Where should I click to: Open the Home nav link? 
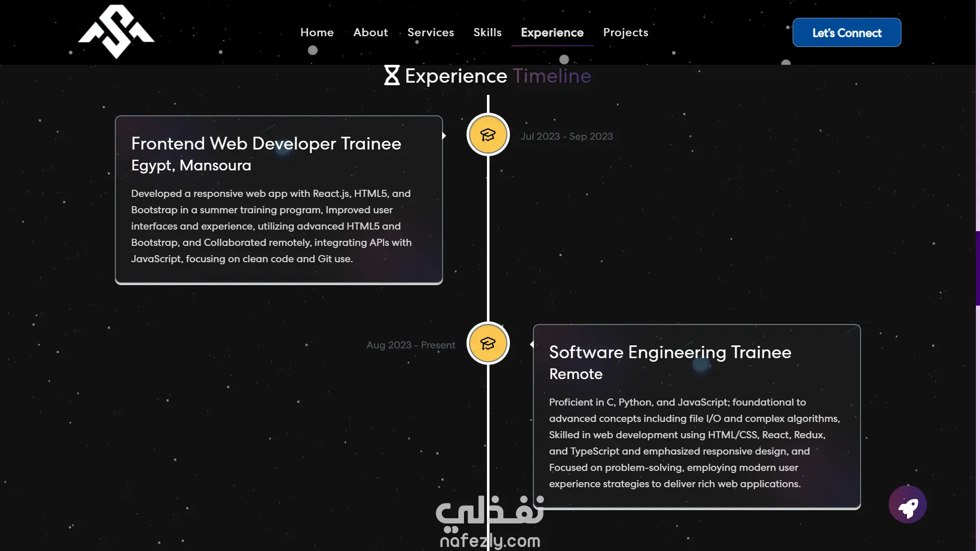[x=317, y=33]
